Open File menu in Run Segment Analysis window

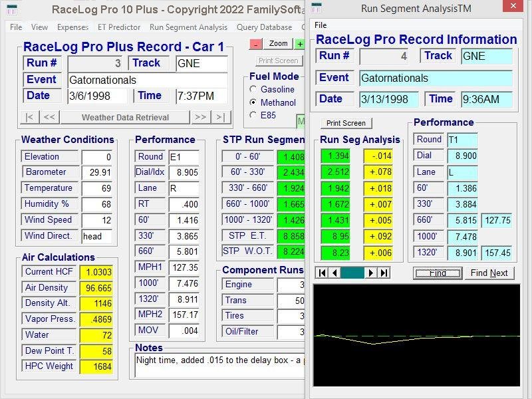point(321,25)
